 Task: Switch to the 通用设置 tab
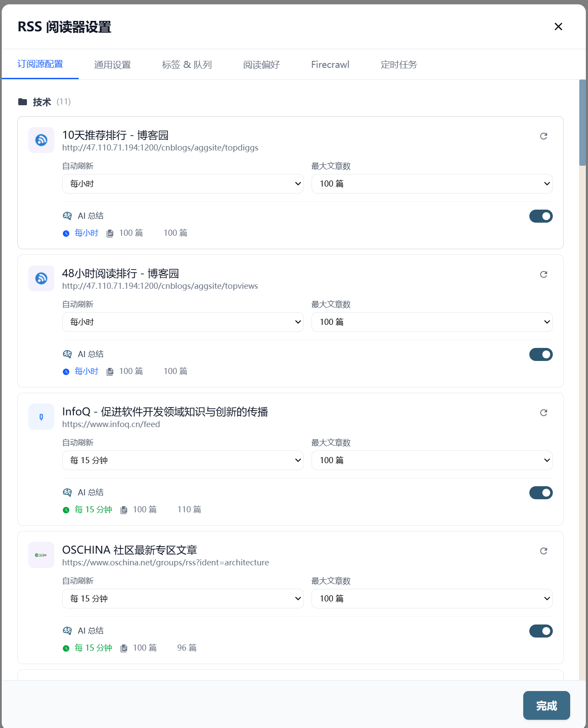113,65
